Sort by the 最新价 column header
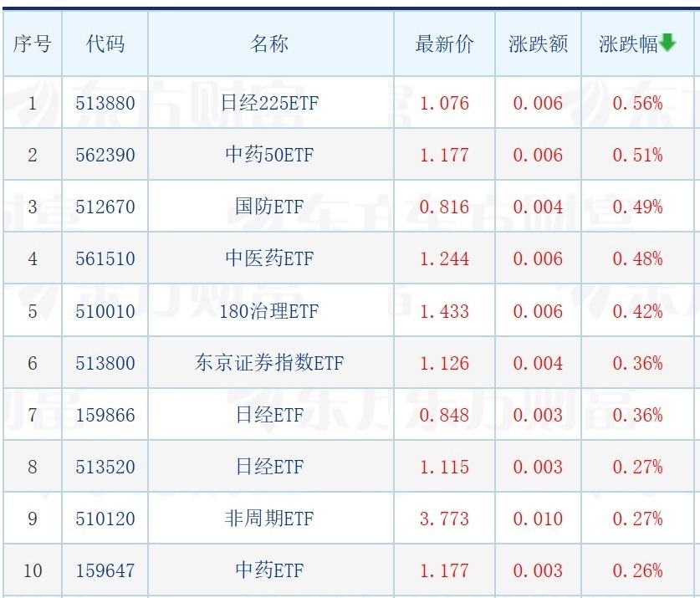The image size is (700, 598). 444,44
